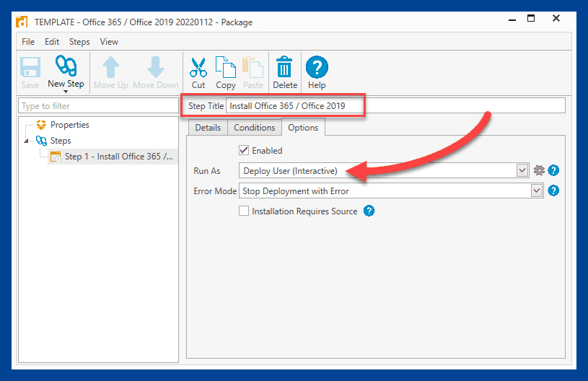Copy the selected step
588x381 pixels.
coord(226,73)
